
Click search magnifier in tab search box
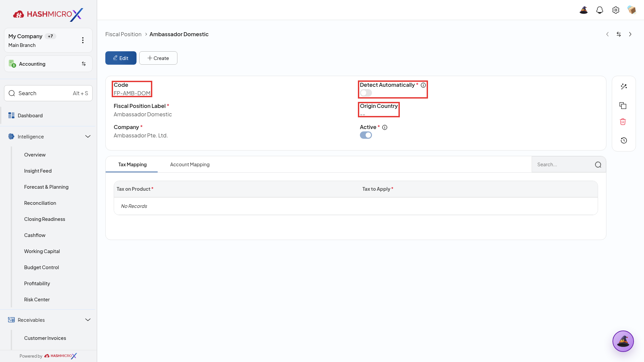pyautogui.click(x=598, y=165)
